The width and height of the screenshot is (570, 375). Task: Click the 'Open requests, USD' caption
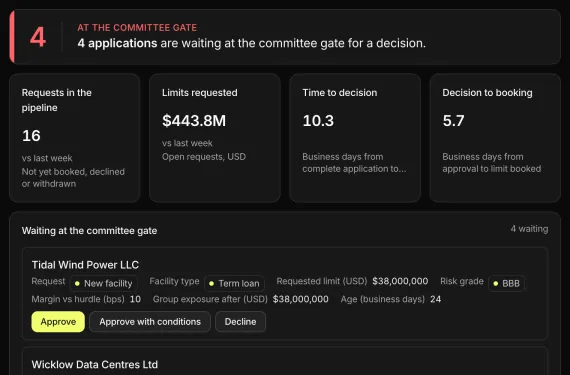[x=204, y=157]
